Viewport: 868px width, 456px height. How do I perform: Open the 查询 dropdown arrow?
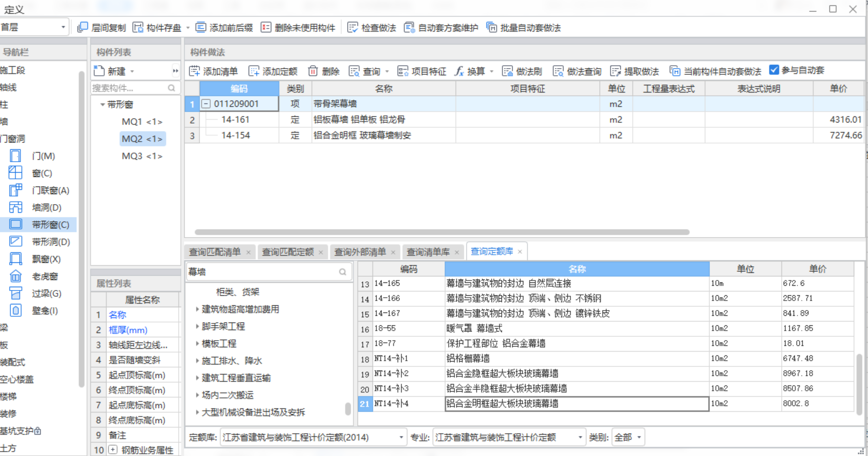[387, 72]
